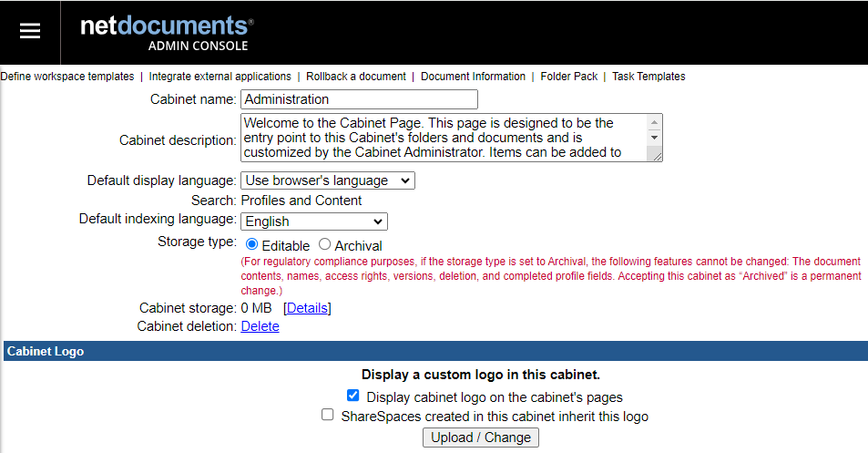Open the Folder Pack page
This screenshot has width=868, height=453.
[x=568, y=77]
